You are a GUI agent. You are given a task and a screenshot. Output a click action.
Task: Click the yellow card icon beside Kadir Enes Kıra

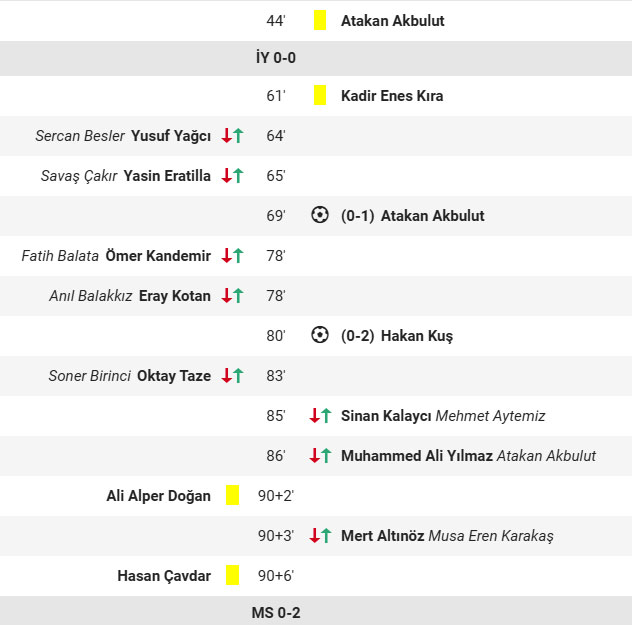(320, 96)
